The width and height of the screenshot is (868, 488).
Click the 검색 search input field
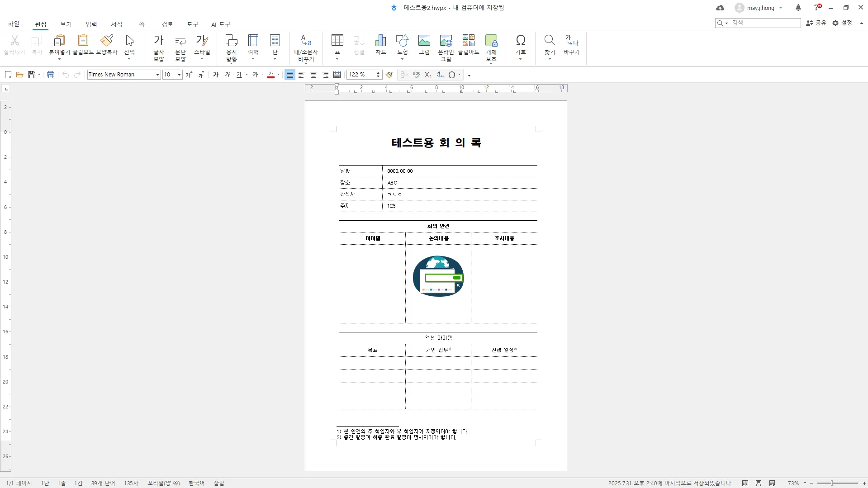click(764, 23)
